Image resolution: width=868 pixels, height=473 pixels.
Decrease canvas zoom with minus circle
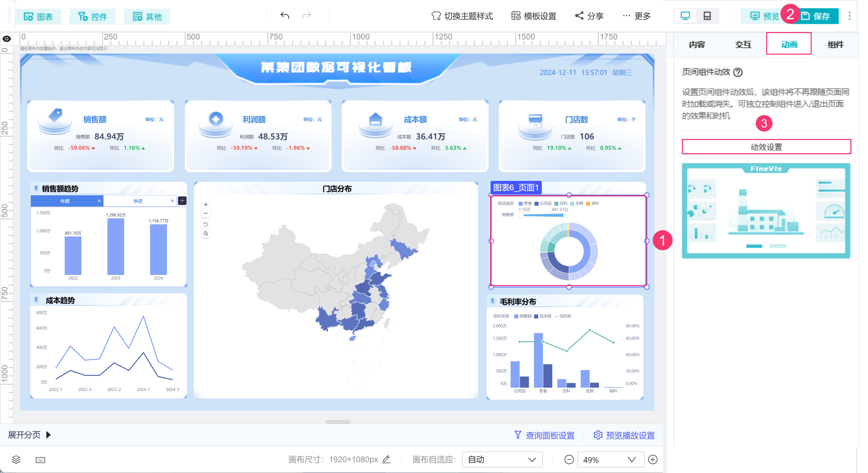569,460
